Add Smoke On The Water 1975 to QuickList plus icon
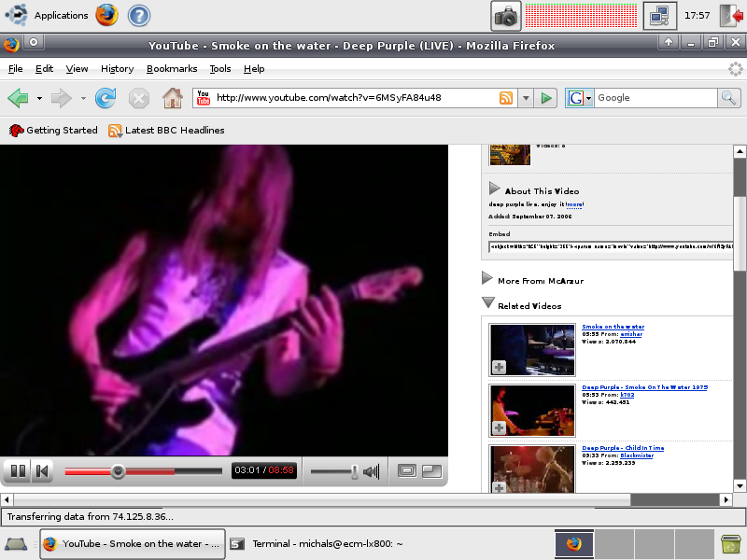Screen dimensions: 747x560 (x=499, y=427)
